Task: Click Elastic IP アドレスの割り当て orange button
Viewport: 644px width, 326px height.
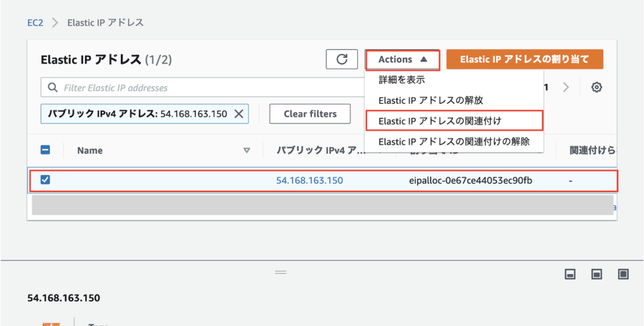Action: 525,59
